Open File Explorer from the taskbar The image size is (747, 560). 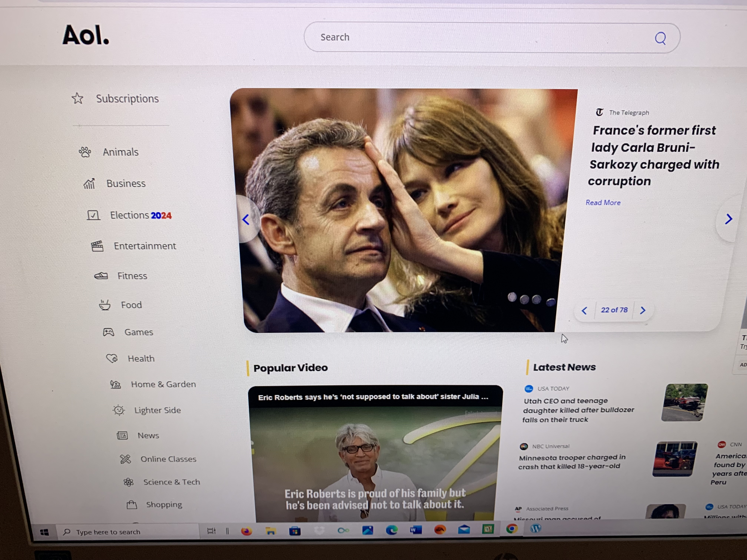(x=270, y=531)
